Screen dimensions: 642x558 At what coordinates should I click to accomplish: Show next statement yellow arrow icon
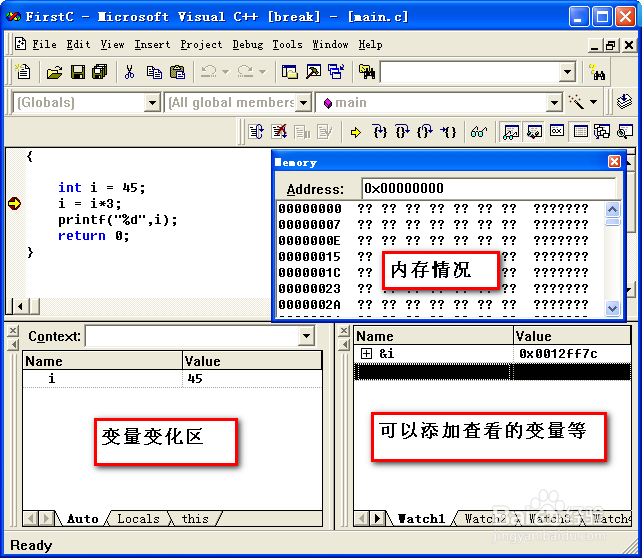[x=356, y=132]
